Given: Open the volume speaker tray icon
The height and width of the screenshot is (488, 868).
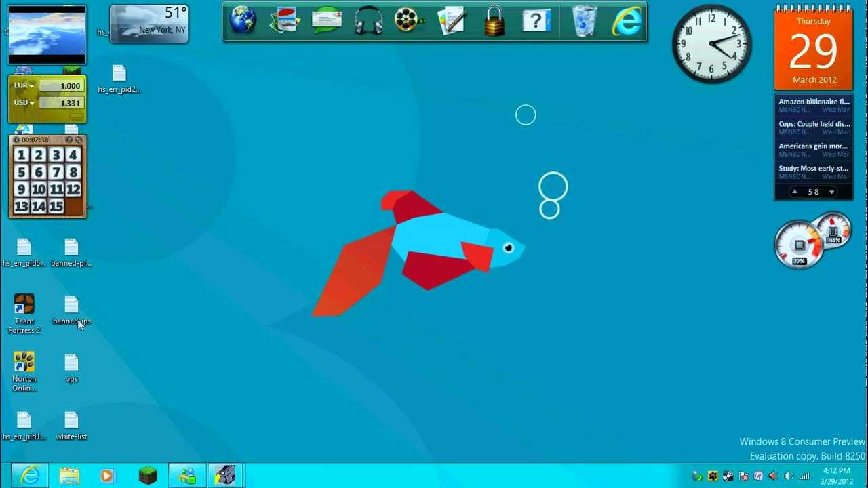Looking at the screenshot, I should (788, 476).
